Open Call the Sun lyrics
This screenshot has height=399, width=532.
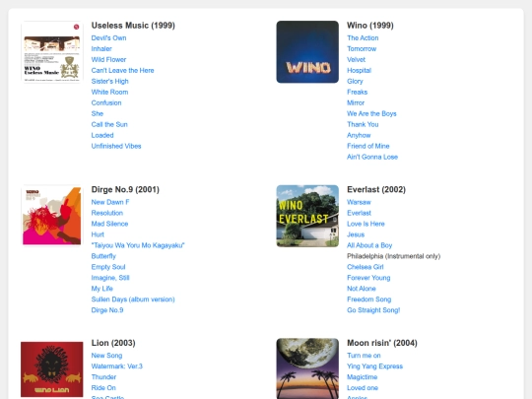point(109,124)
